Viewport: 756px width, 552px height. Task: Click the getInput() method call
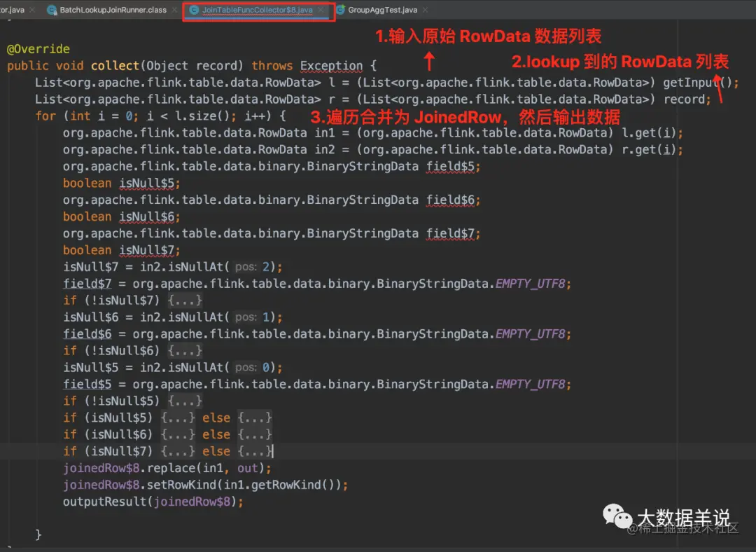pos(696,82)
